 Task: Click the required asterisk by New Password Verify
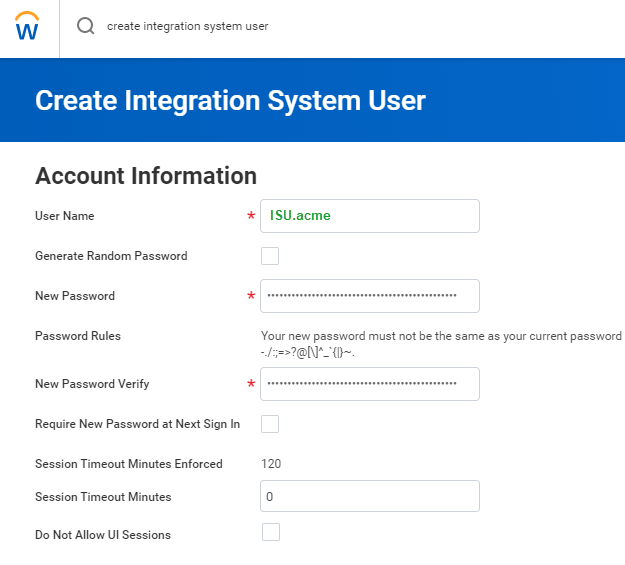251,385
